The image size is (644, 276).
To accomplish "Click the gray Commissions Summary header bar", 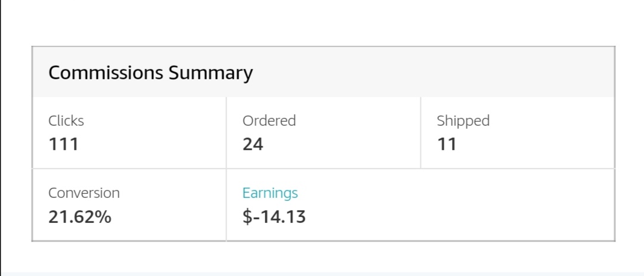I will point(324,72).
